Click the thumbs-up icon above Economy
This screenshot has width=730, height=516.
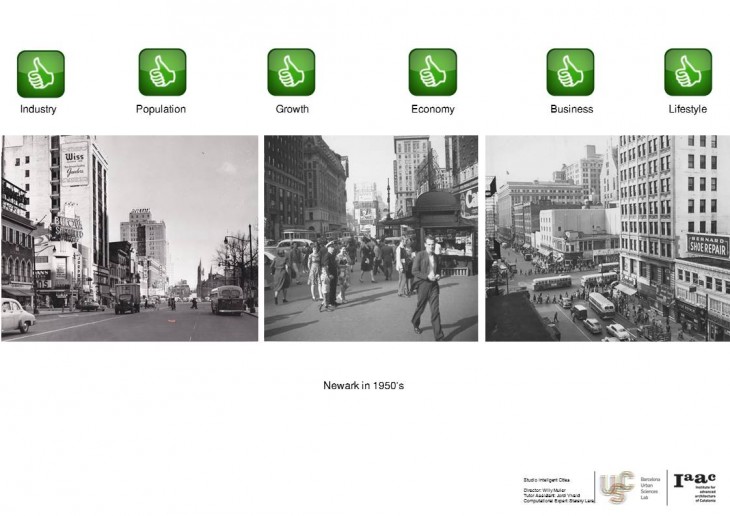tap(432, 73)
